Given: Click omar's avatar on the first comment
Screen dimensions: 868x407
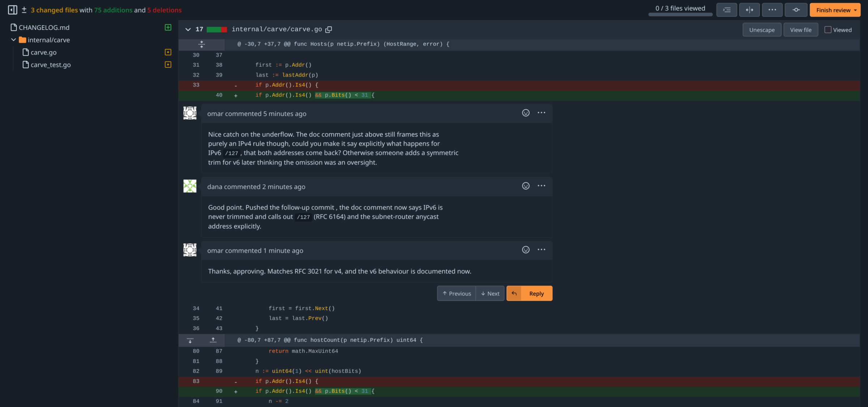Looking at the screenshot, I should click(x=190, y=113).
